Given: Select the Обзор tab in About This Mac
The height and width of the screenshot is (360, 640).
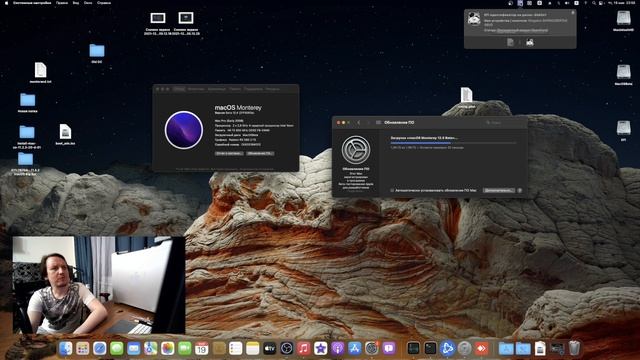Looking at the screenshot, I should pyautogui.click(x=179, y=89).
